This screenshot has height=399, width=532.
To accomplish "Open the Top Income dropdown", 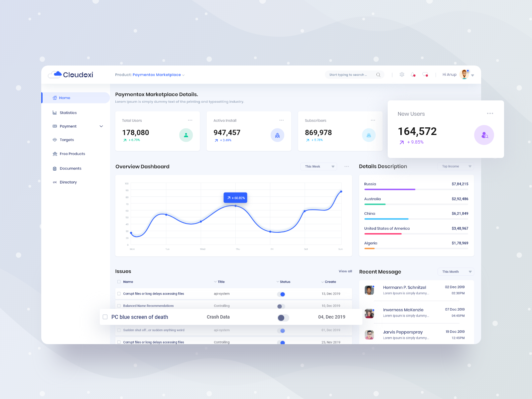I will click(456, 166).
